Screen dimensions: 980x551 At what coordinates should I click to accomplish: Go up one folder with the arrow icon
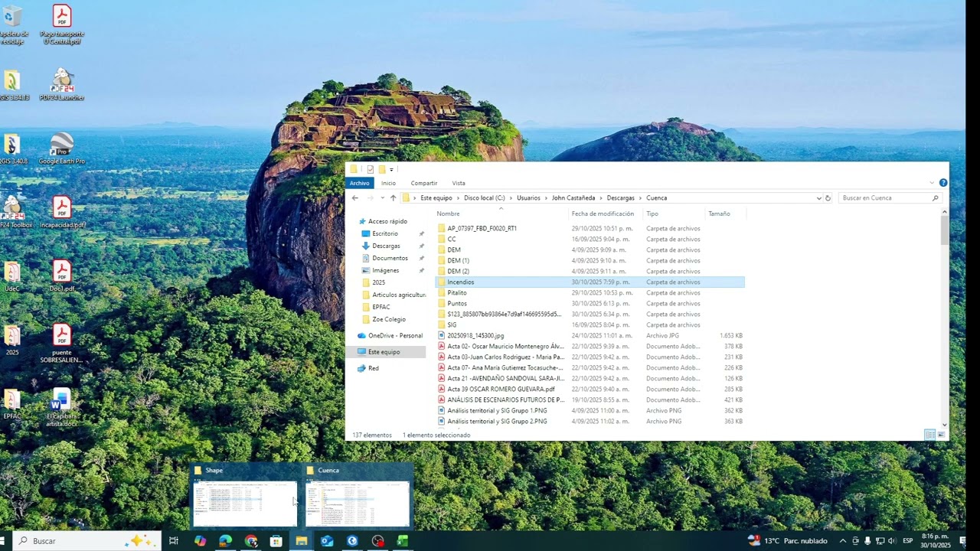pos(394,197)
